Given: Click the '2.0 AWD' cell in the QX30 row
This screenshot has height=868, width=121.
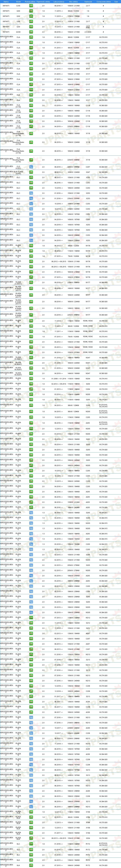Looking at the screenshot, I should (88, 32).
